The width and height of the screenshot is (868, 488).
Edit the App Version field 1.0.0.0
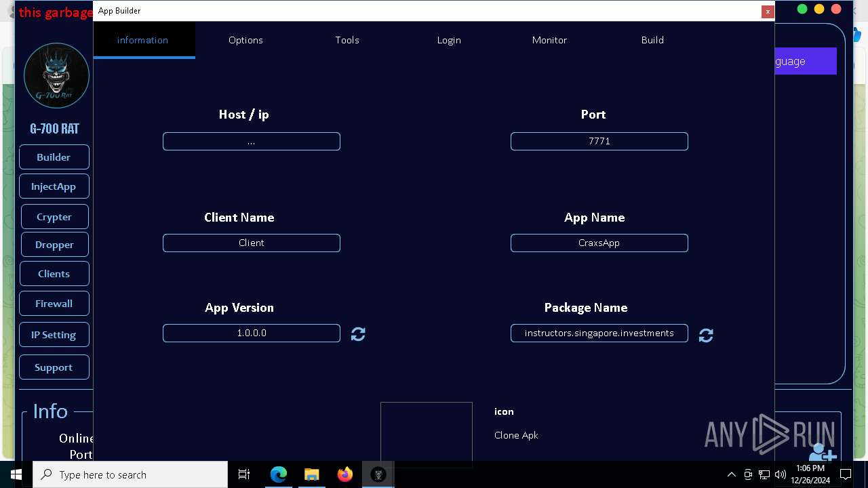tap(252, 333)
